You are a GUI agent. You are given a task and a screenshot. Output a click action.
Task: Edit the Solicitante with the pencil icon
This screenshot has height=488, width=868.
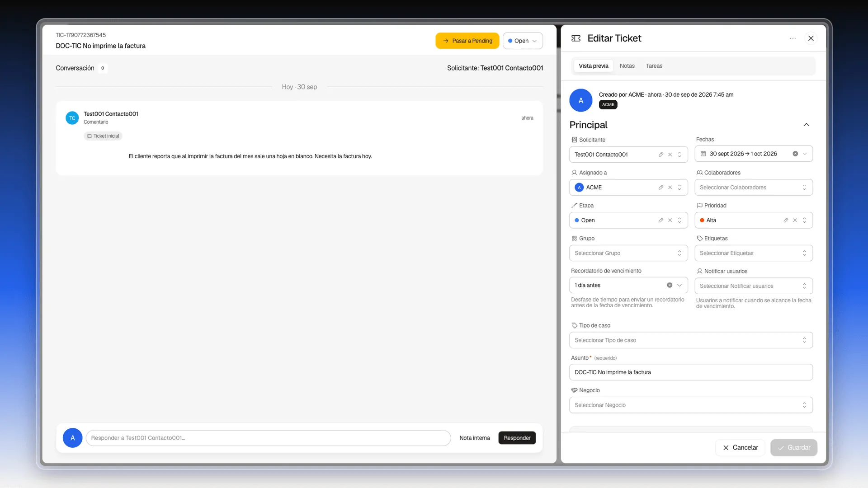coord(661,155)
